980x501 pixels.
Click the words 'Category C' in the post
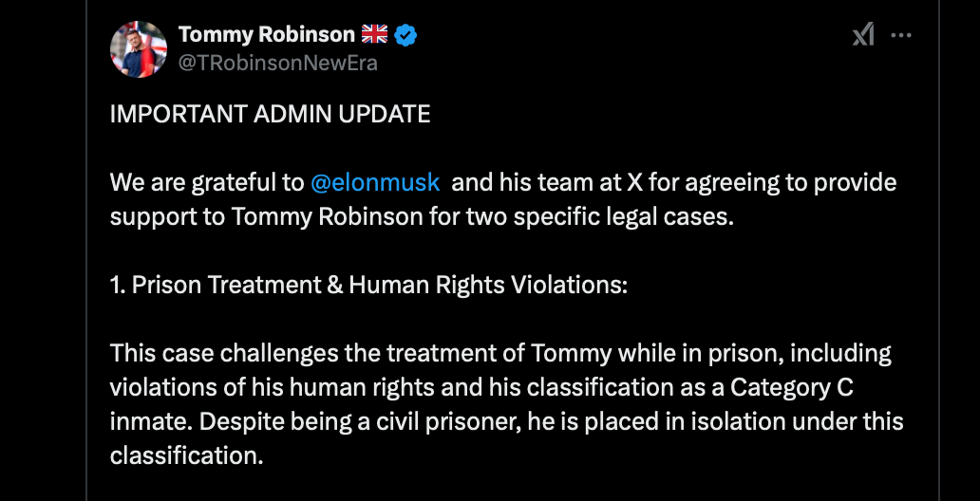click(x=822, y=388)
